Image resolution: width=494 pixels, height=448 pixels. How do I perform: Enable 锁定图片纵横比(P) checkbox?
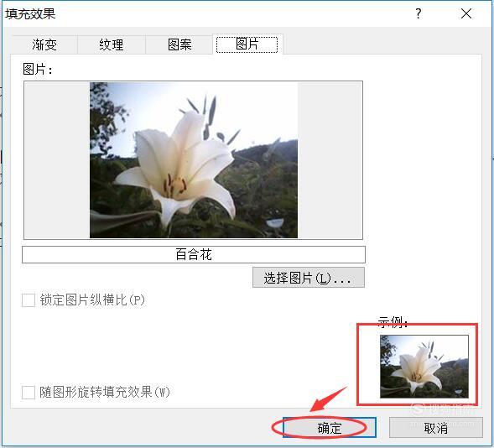pyautogui.click(x=29, y=300)
